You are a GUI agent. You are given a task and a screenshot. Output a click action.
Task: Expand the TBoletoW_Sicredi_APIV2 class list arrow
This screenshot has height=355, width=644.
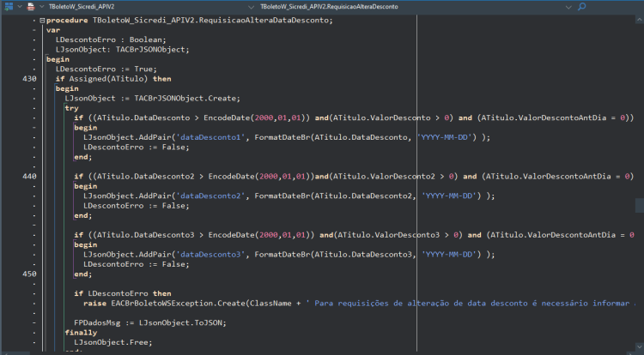(x=252, y=7)
